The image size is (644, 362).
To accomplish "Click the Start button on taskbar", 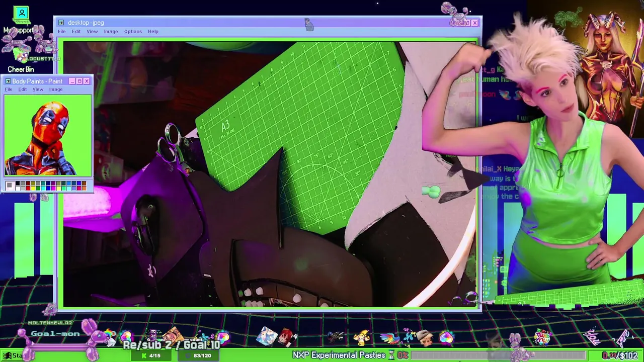I will pos(12,355).
